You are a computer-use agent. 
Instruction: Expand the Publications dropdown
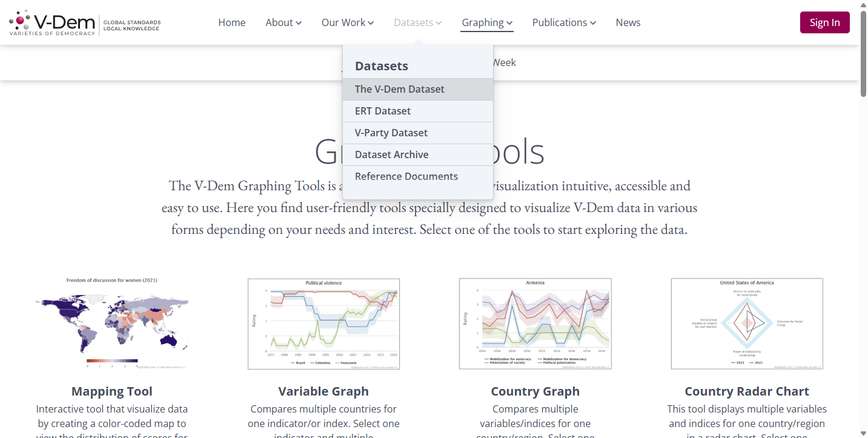[564, 22]
